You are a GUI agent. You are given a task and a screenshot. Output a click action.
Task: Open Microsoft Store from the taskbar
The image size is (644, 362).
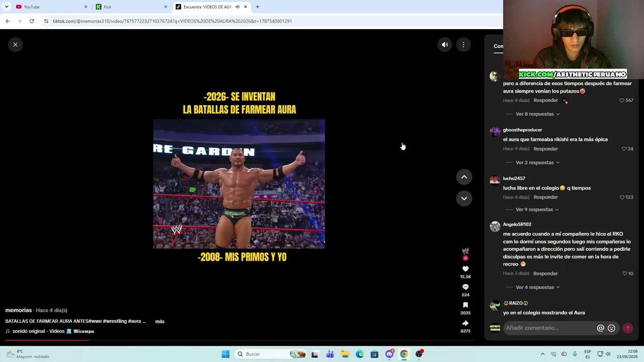(374, 354)
